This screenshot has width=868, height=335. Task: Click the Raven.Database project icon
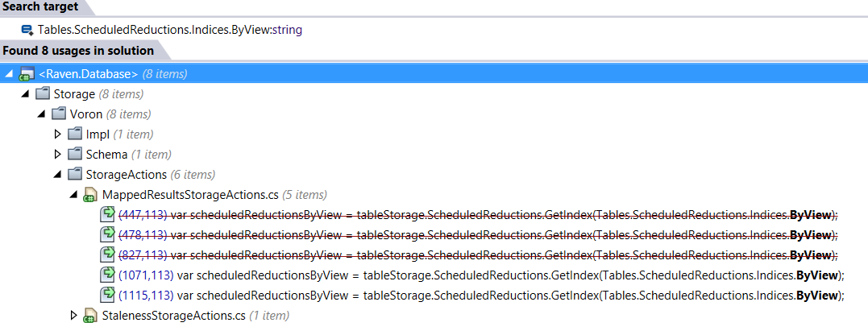click(x=26, y=74)
